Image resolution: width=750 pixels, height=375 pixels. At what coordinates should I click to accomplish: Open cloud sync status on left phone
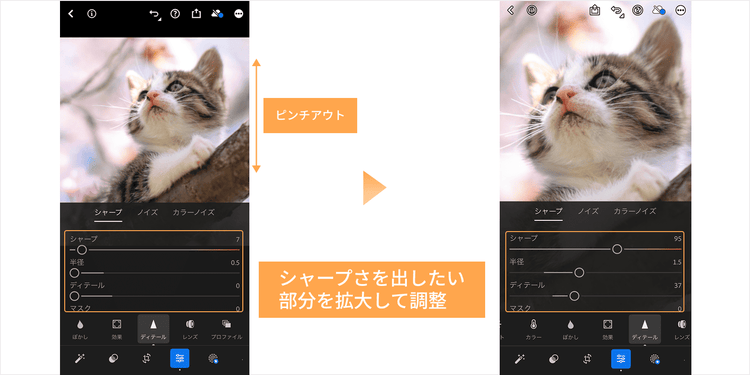[217, 14]
